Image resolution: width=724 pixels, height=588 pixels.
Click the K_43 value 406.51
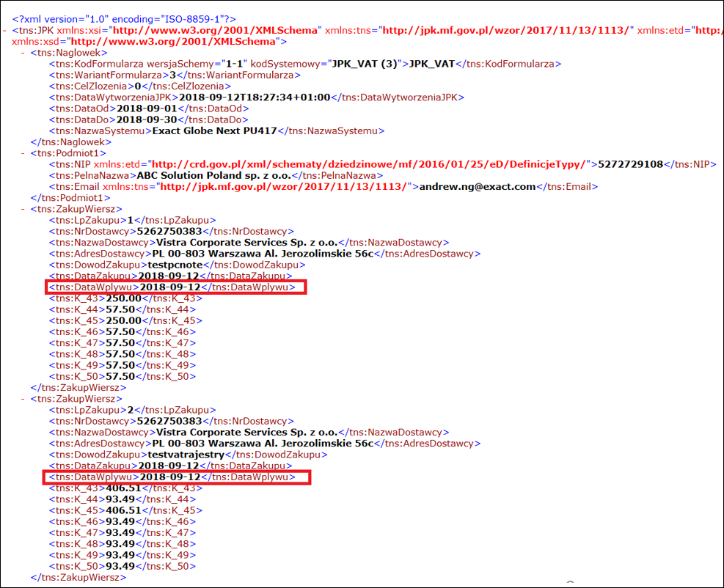(x=123, y=488)
